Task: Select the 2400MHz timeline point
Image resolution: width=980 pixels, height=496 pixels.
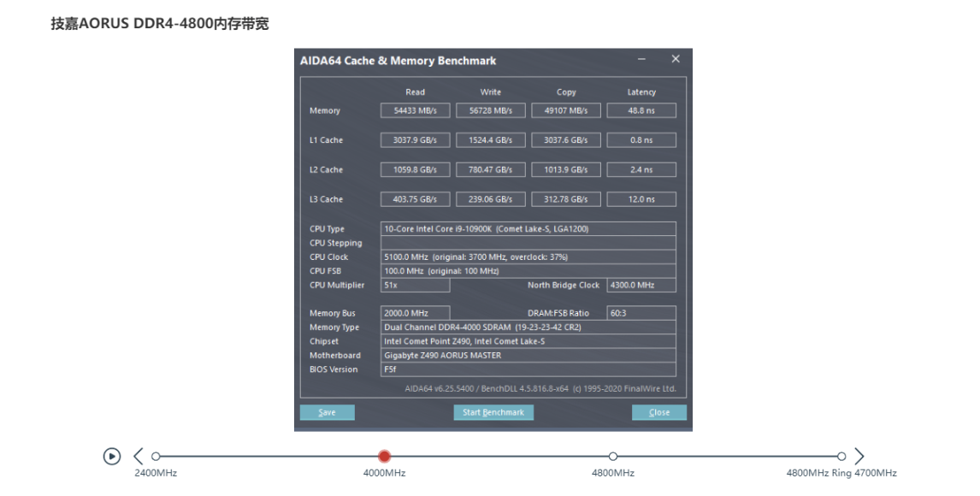Action: pos(156,457)
